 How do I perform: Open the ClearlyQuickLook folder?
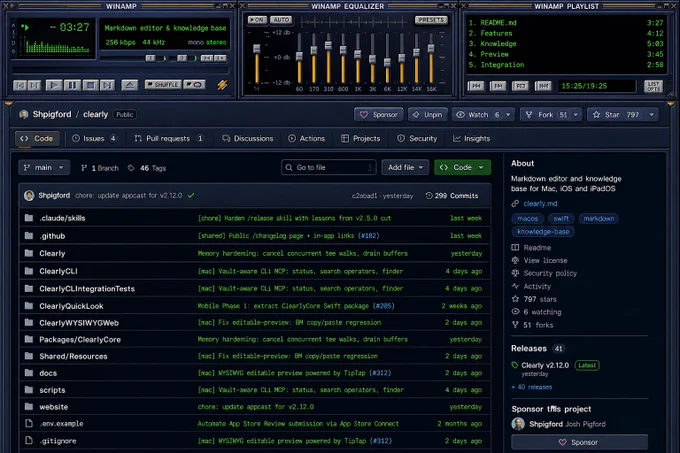click(71, 306)
